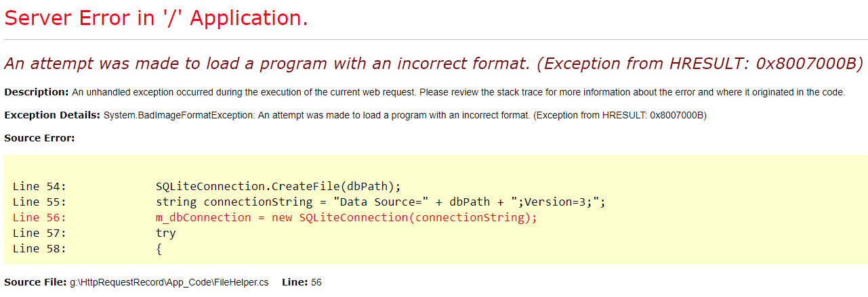Viewport: 868px width, 297px height.
Task: Click the bold 'Line:' label at bottom
Action: click(295, 282)
